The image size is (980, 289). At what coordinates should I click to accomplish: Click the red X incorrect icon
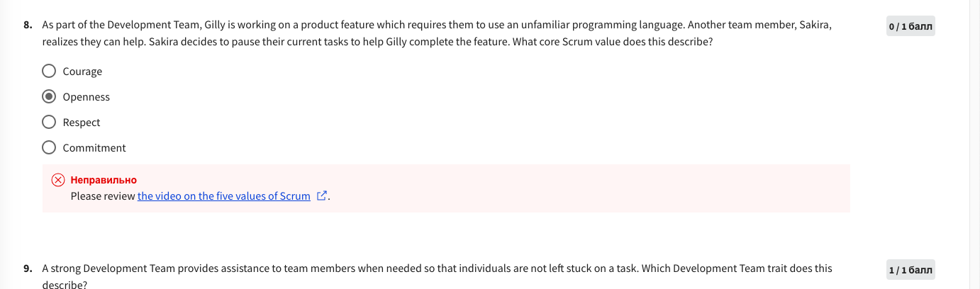tap(59, 180)
